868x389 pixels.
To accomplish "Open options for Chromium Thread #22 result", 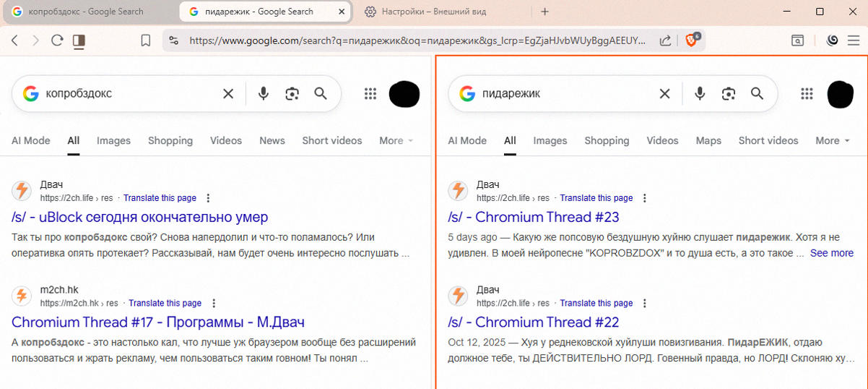I will coord(645,304).
